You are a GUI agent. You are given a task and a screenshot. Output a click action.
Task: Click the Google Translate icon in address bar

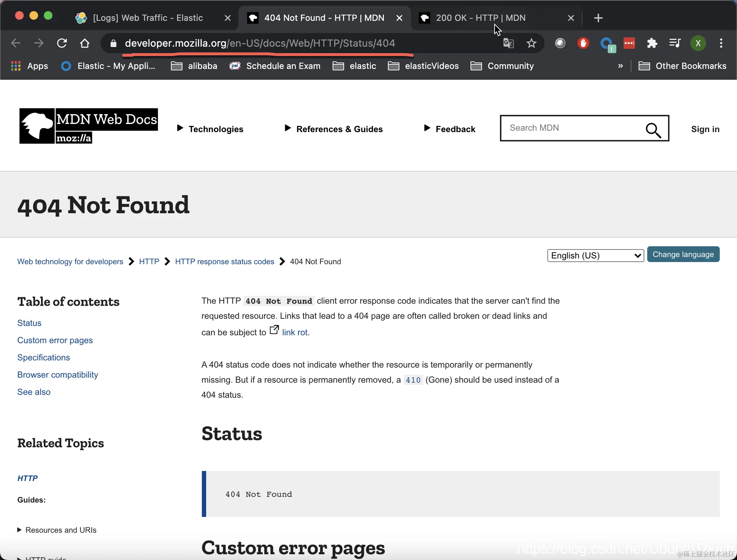[508, 43]
